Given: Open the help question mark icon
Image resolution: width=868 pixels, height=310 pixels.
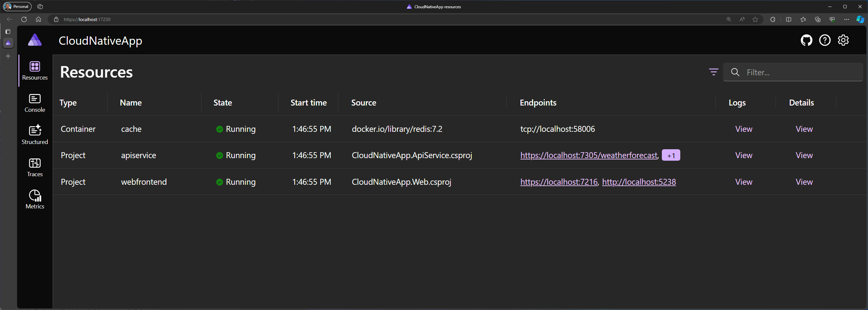Looking at the screenshot, I should click(825, 40).
